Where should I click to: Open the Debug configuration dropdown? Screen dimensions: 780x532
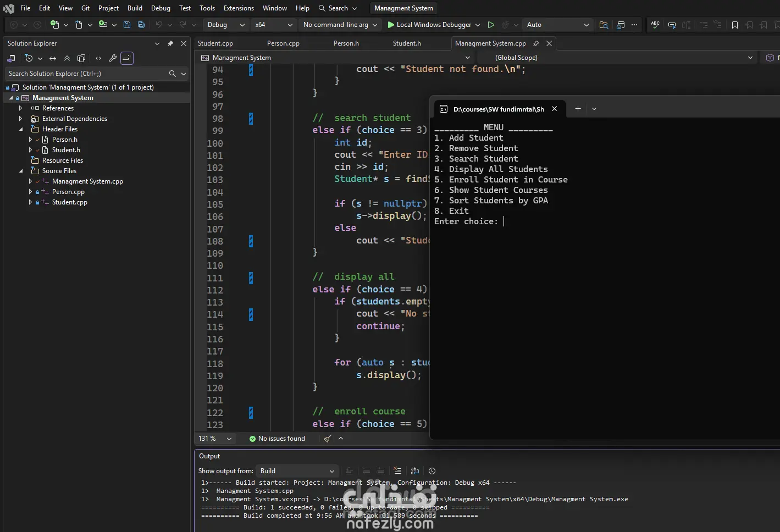click(x=226, y=25)
